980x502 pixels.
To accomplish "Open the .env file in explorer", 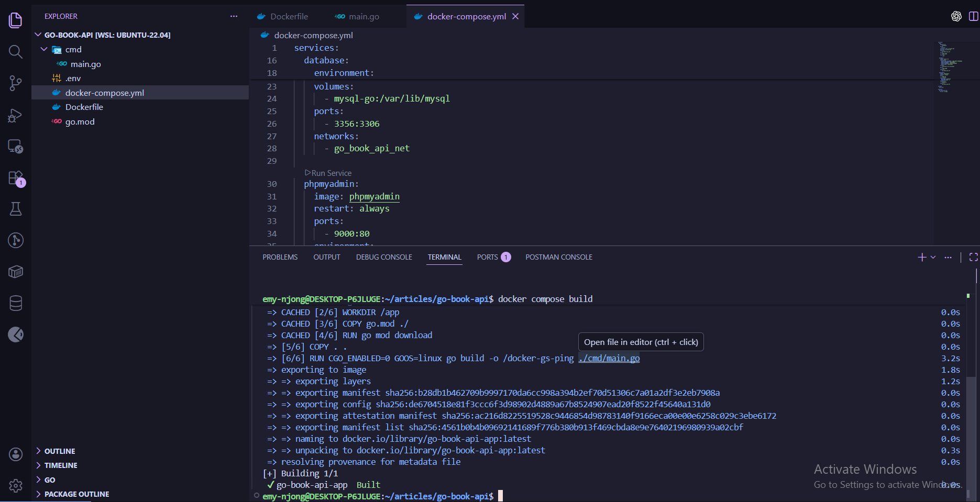I will click(x=73, y=79).
